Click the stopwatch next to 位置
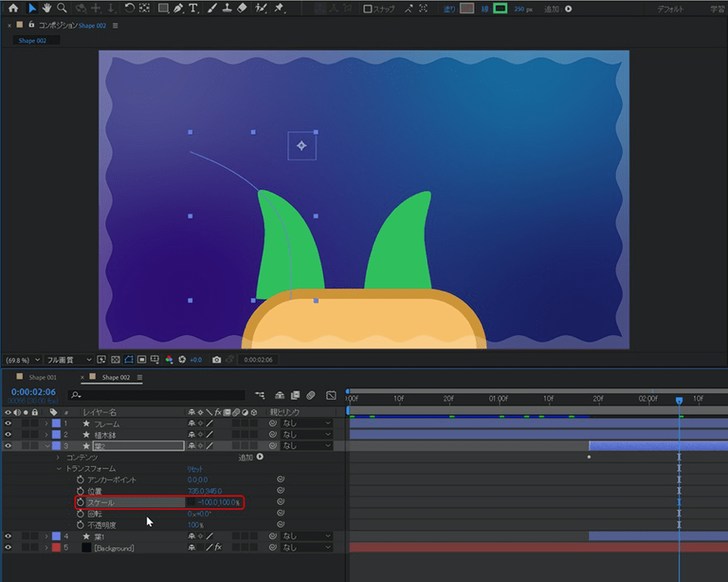The width and height of the screenshot is (728, 582). (x=80, y=491)
